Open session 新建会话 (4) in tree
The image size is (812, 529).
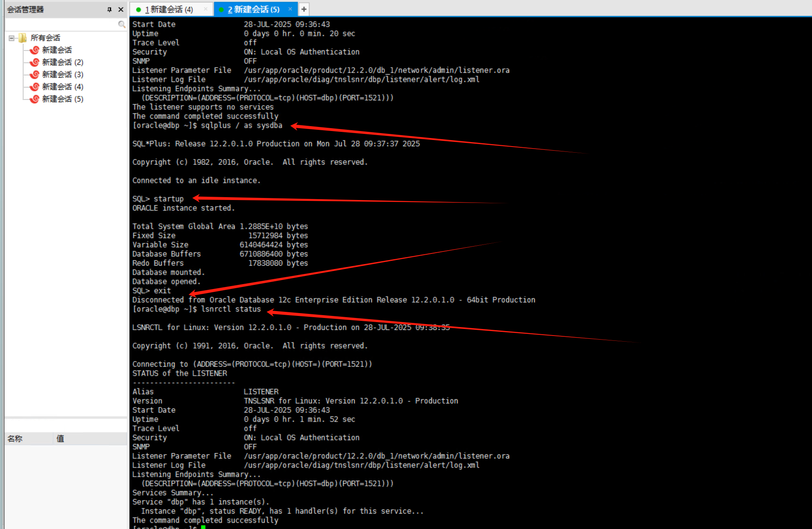62,87
